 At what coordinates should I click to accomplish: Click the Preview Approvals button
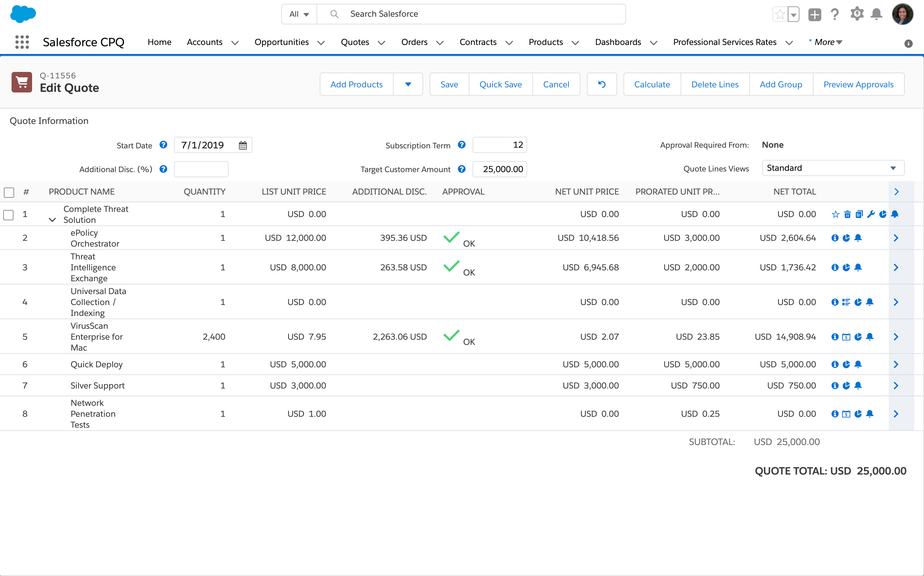tap(858, 83)
